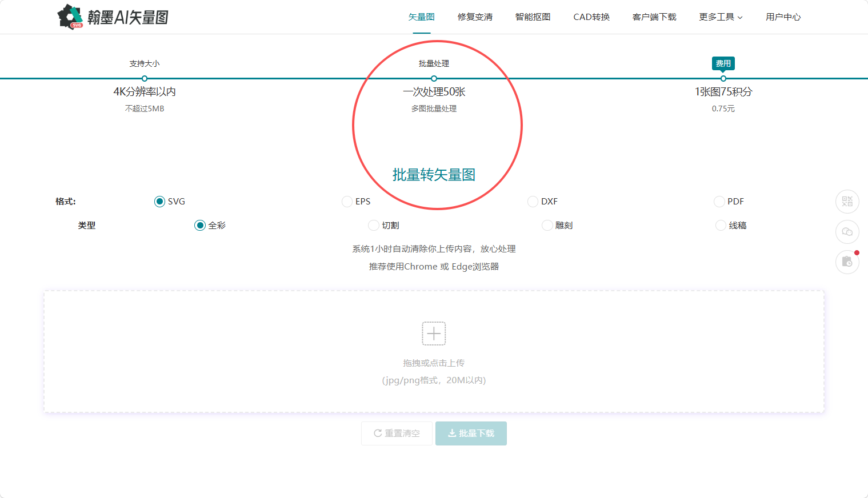This screenshot has width=868, height=498.
Task: Click the 费用 timeline dot
Action: click(723, 79)
